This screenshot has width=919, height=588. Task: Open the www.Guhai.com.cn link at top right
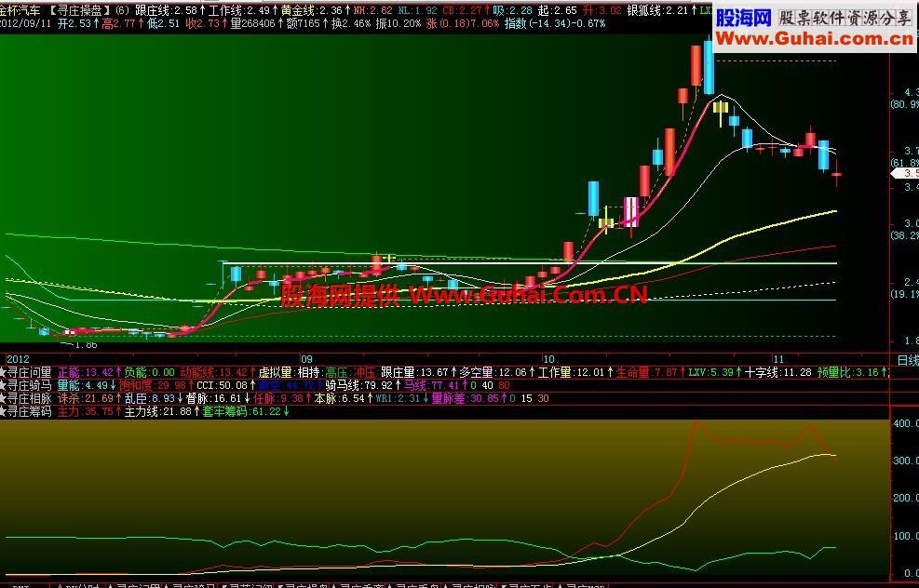click(x=815, y=37)
